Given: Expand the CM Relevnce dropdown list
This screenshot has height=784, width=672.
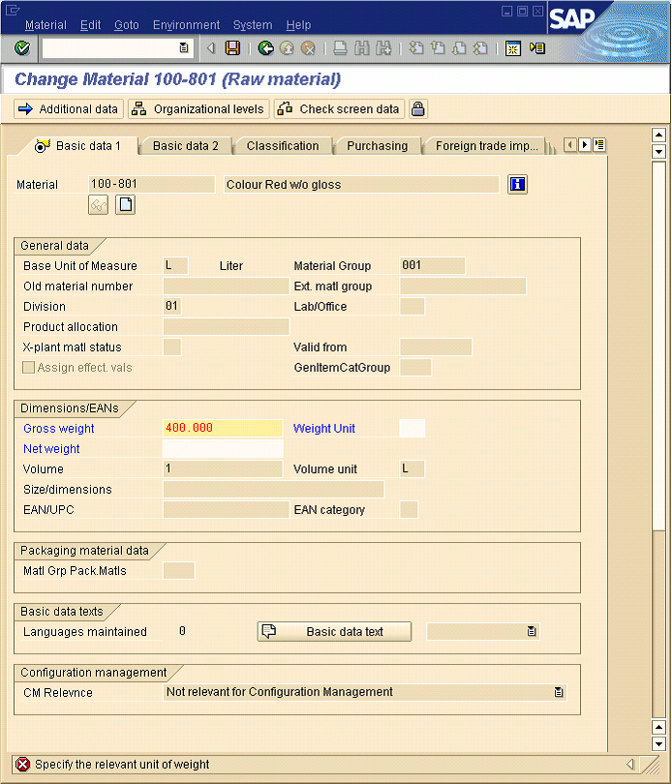Looking at the screenshot, I should (558, 693).
